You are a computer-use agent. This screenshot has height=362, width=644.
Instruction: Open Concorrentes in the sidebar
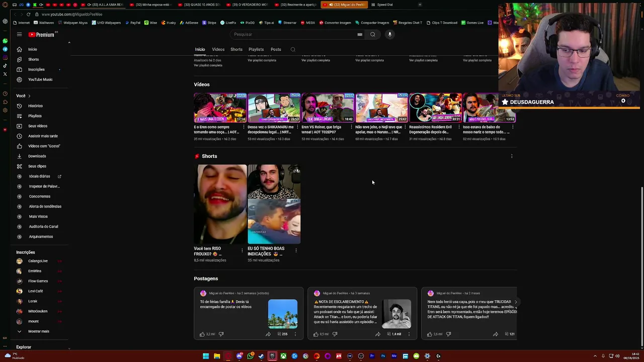pyautogui.click(x=39, y=197)
